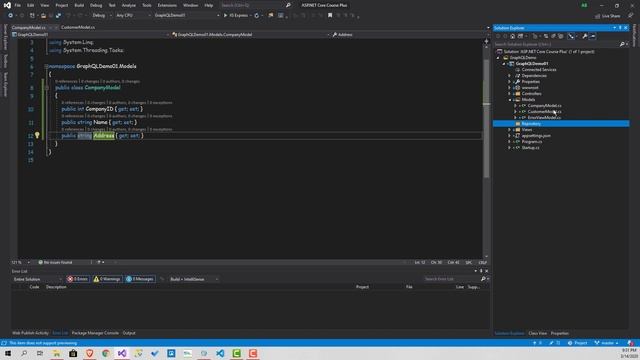Click the Search Error List input field

[451, 279]
